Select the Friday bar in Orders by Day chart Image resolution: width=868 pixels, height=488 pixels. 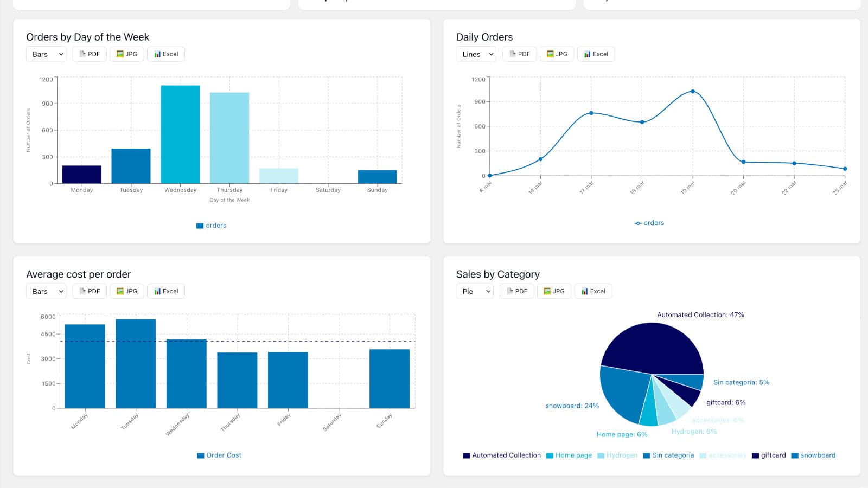pos(279,176)
